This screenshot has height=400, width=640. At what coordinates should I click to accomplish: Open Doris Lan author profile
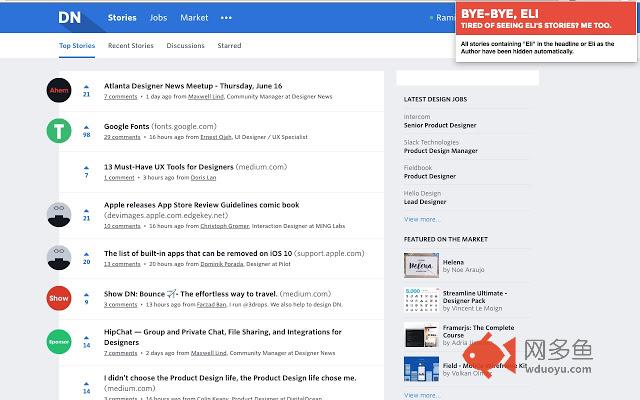[x=203, y=177]
